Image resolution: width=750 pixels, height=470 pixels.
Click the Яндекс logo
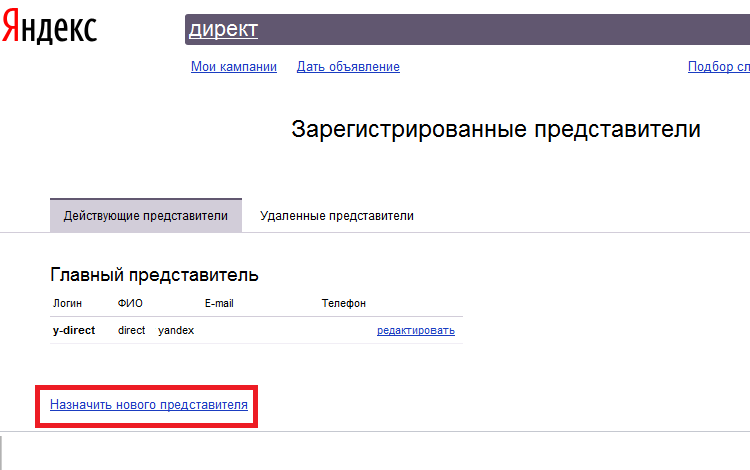tap(49, 26)
